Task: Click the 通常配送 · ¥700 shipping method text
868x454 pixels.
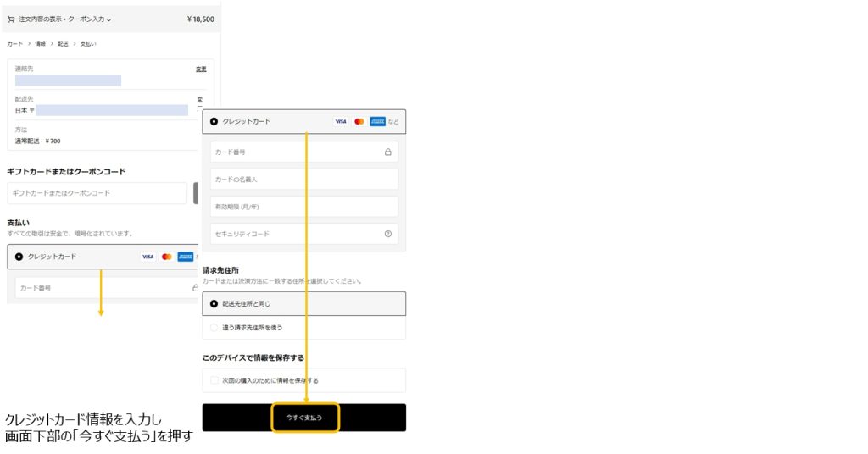Action: [x=37, y=141]
